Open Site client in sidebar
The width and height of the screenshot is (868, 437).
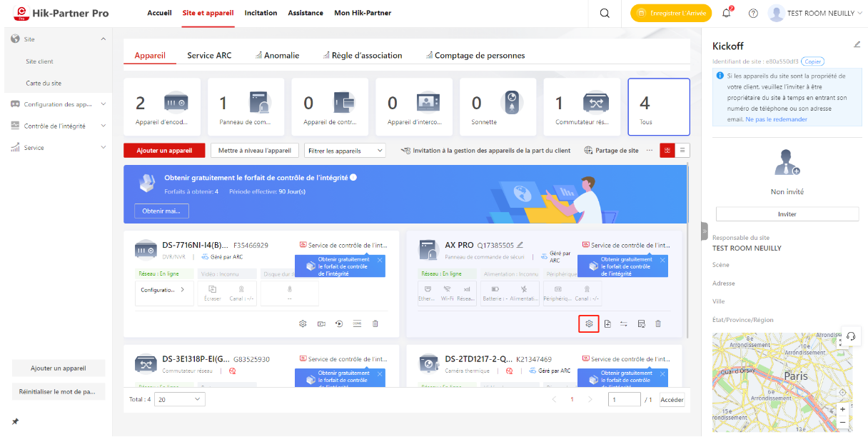(x=39, y=61)
